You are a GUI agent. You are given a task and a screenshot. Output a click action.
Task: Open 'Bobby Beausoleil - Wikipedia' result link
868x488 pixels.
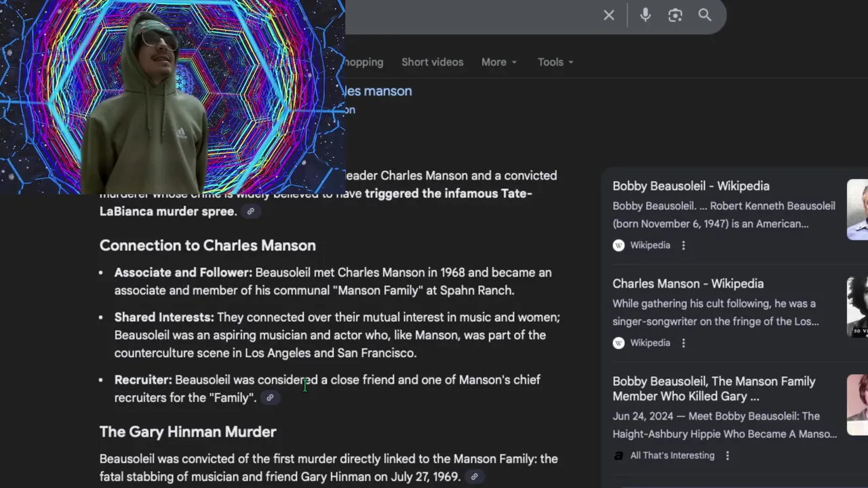691,186
